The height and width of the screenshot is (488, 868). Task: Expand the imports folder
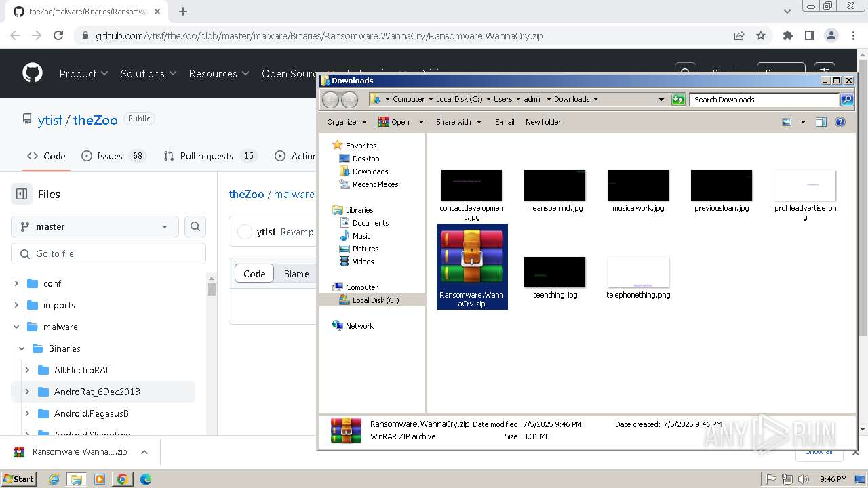click(x=16, y=305)
